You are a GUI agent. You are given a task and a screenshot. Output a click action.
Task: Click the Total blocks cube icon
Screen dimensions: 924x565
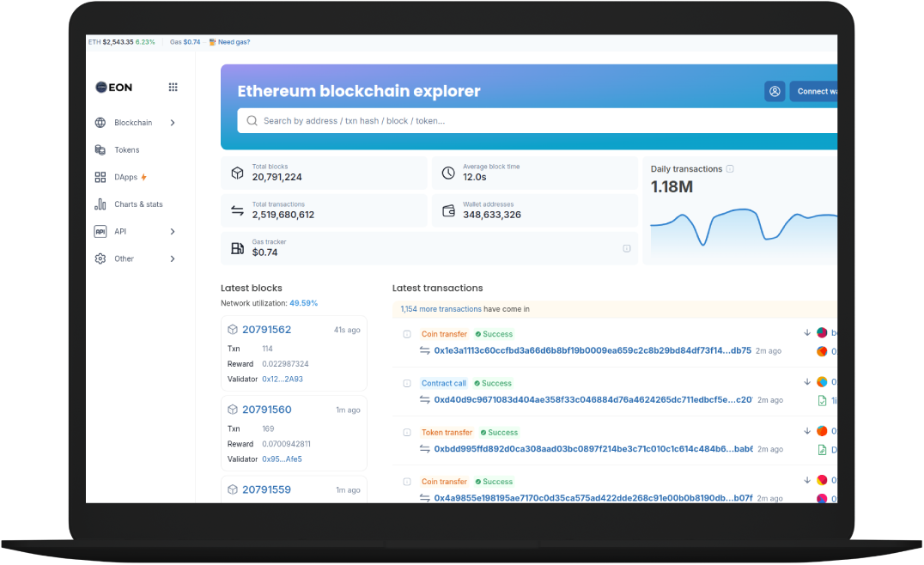(237, 173)
